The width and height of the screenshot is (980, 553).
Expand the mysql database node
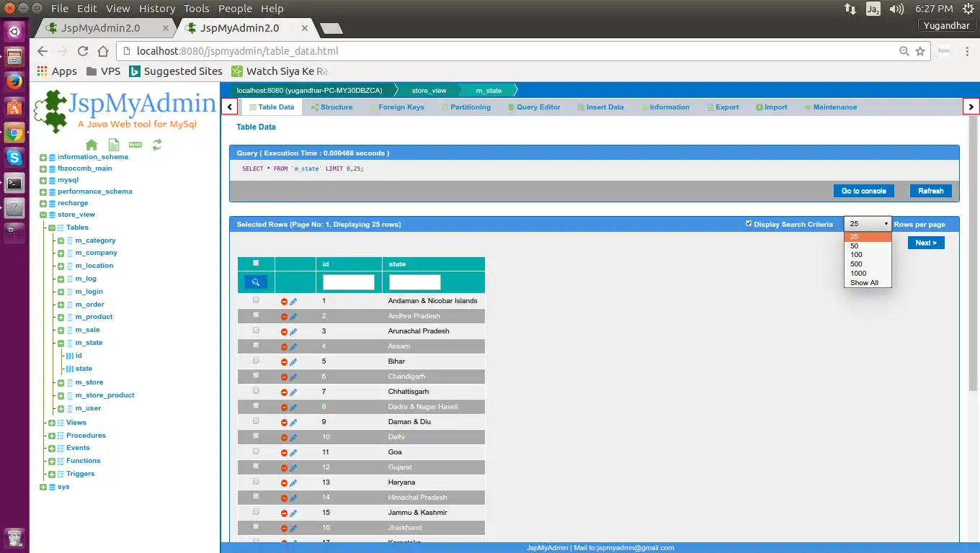(x=43, y=180)
